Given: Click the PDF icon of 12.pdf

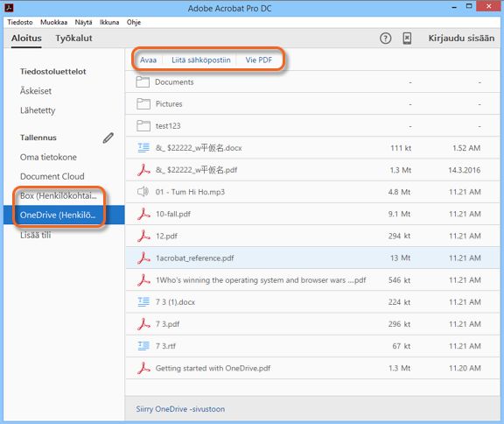Looking at the screenshot, I should 143,236.
